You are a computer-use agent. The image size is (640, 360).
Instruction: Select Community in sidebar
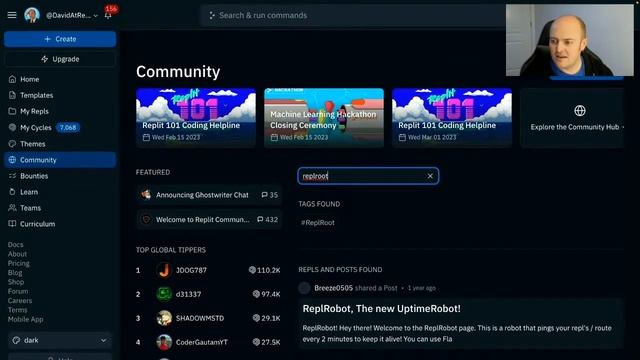60,160
